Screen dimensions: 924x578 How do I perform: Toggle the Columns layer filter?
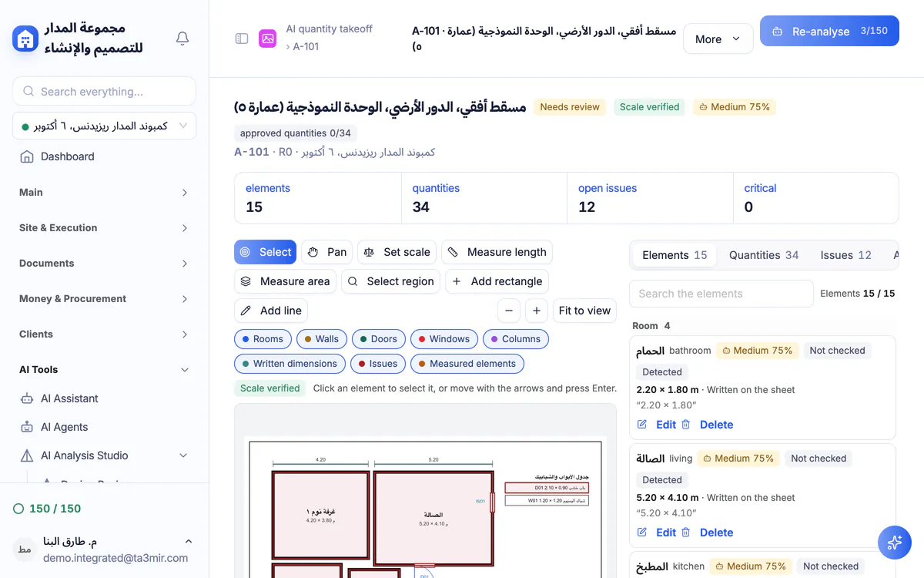[516, 339]
